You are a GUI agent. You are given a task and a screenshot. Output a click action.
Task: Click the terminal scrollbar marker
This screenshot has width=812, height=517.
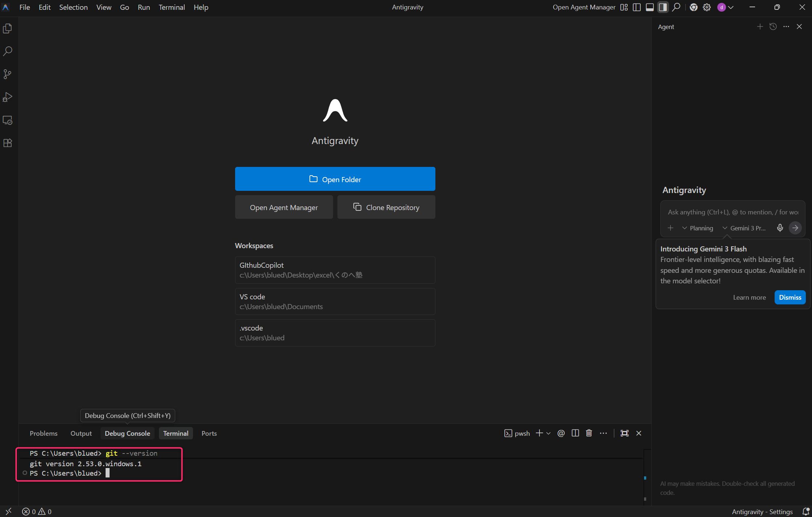click(645, 478)
